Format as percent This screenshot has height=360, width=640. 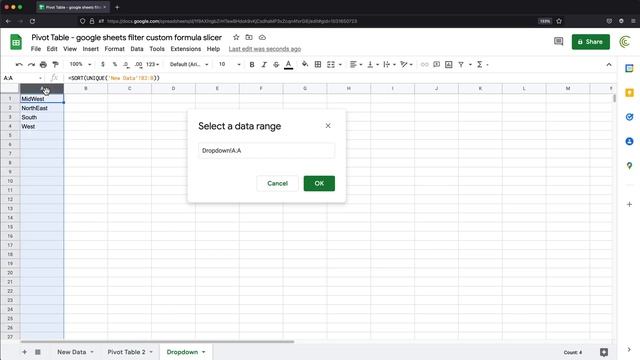(x=115, y=64)
